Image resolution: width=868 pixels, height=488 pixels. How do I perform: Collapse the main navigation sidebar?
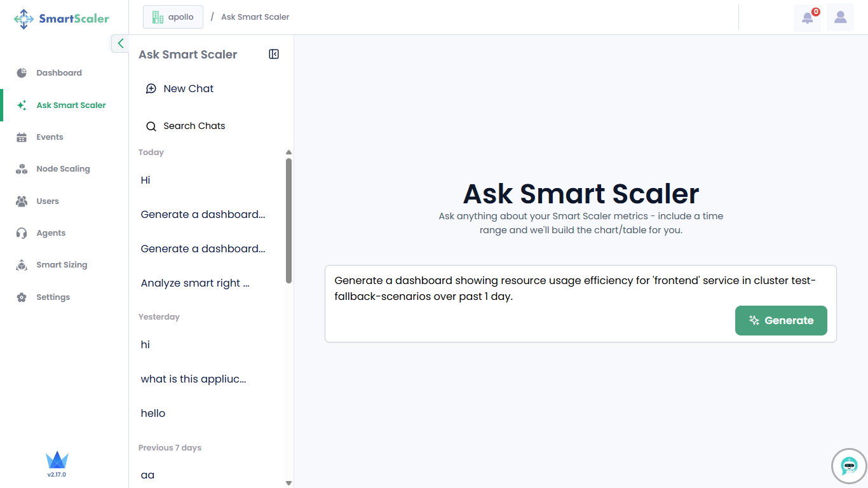coord(120,43)
